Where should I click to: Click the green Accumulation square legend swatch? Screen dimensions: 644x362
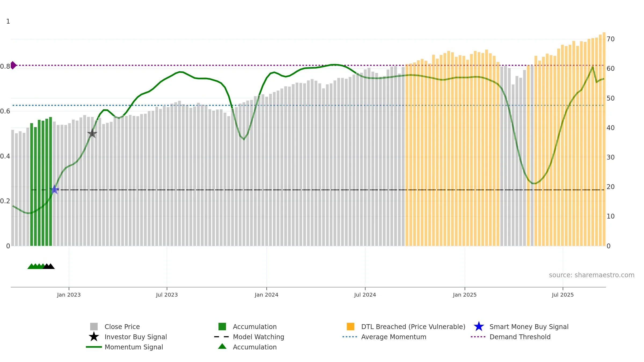222,327
